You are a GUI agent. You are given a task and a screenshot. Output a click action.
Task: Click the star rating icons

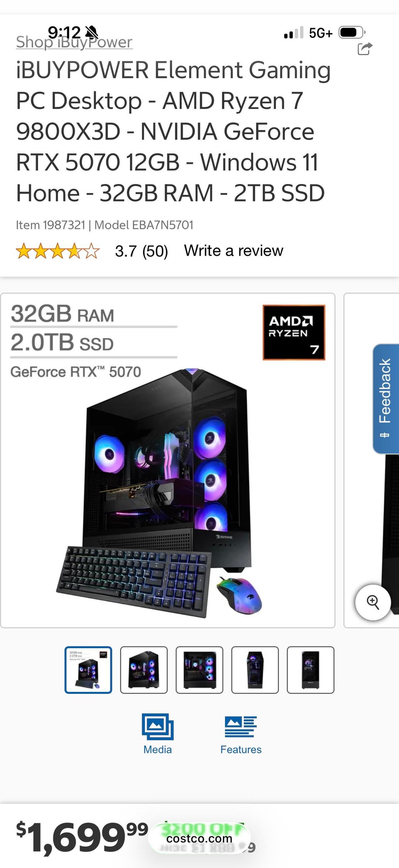point(58,251)
